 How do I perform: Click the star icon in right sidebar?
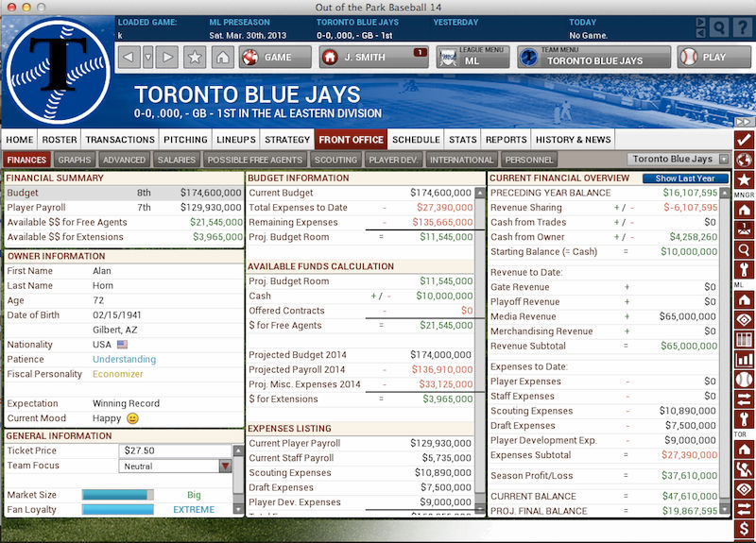click(x=744, y=179)
